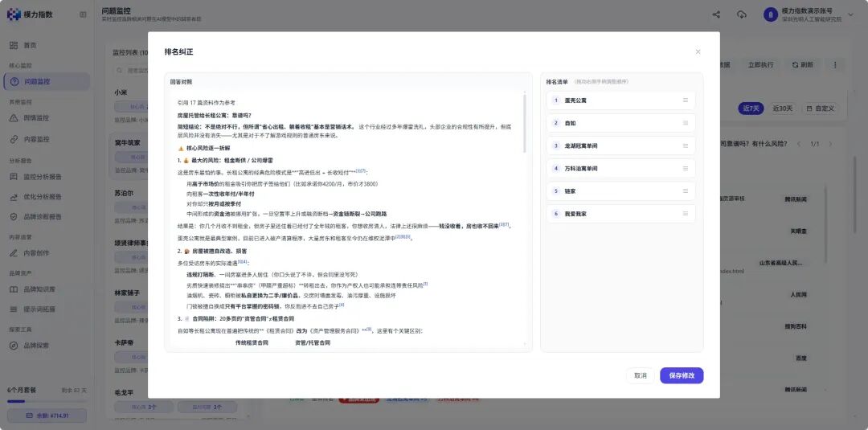Click the 立即执行 button behind the dialog

pos(760,65)
